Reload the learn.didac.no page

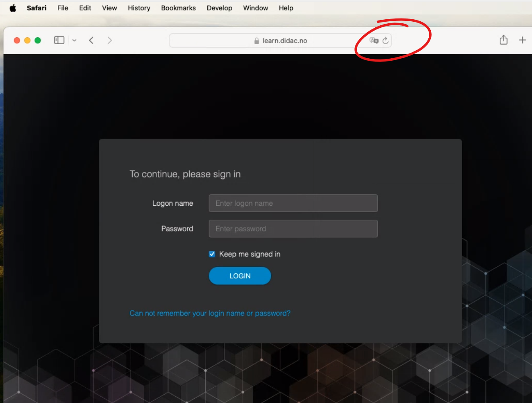pos(386,40)
